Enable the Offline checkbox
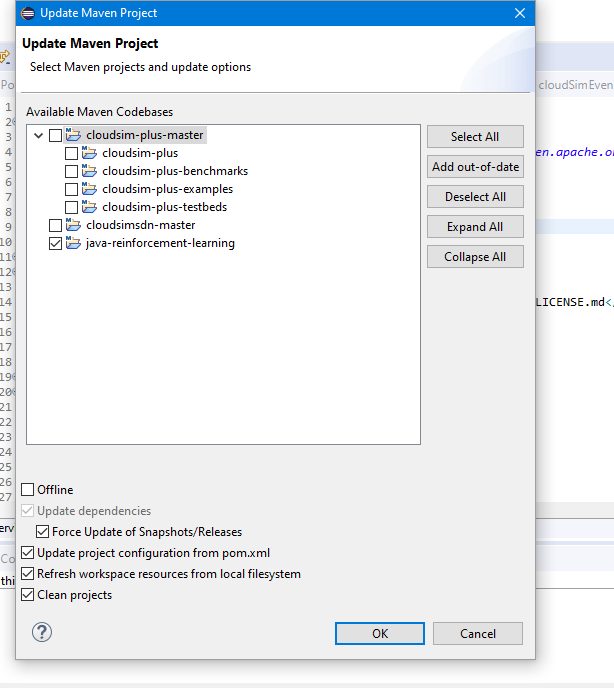Image resolution: width=614 pixels, height=688 pixels. pos(28,489)
